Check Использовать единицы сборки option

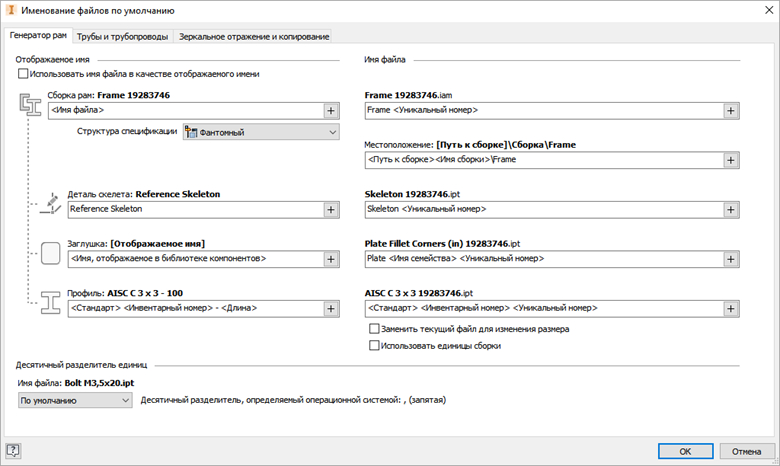pyautogui.click(x=374, y=346)
